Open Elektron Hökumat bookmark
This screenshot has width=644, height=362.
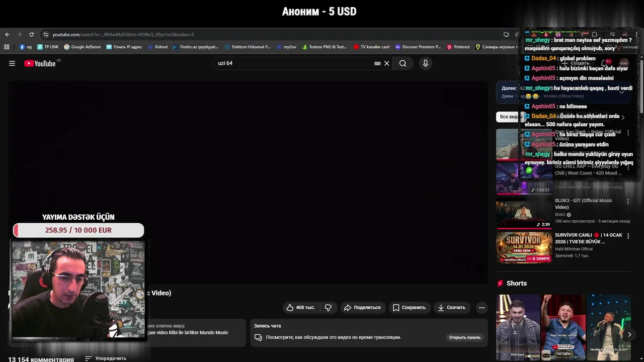[248, 47]
